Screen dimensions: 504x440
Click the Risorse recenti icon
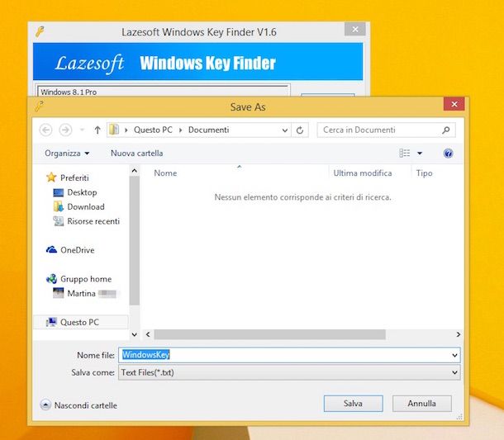coord(58,221)
